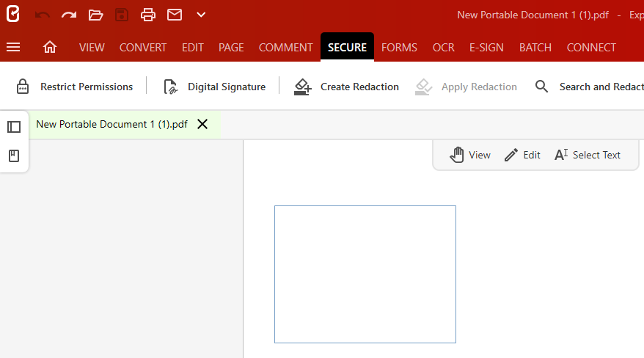Screen dimensions: 644x358
Task: Click the Create Redaction marker icon
Action: (303, 87)
